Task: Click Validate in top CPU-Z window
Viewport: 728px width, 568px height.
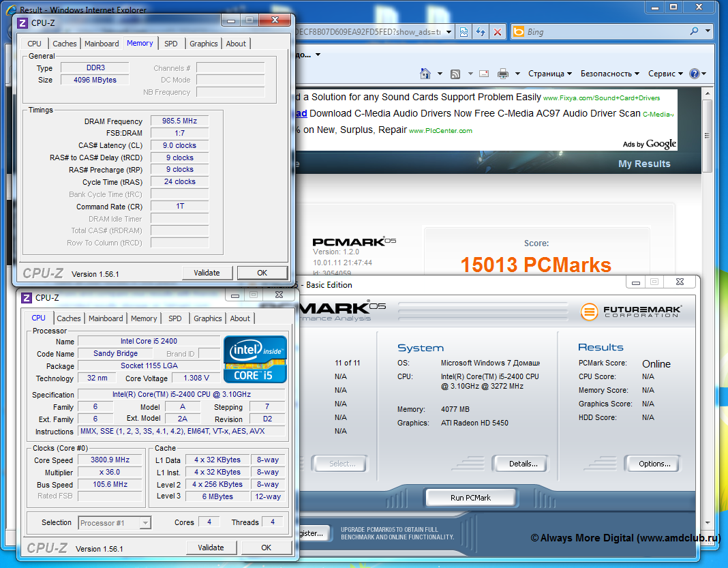Action: (207, 273)
